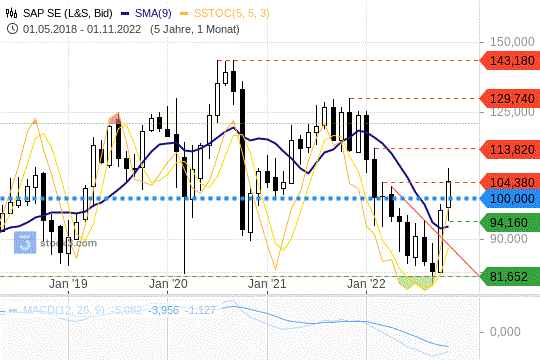The height and width of the screenshot is (360, 540).
Task: Click the date range 01.05.2018 - 01.11.2022 text
Action: click(x=82, y=29)
